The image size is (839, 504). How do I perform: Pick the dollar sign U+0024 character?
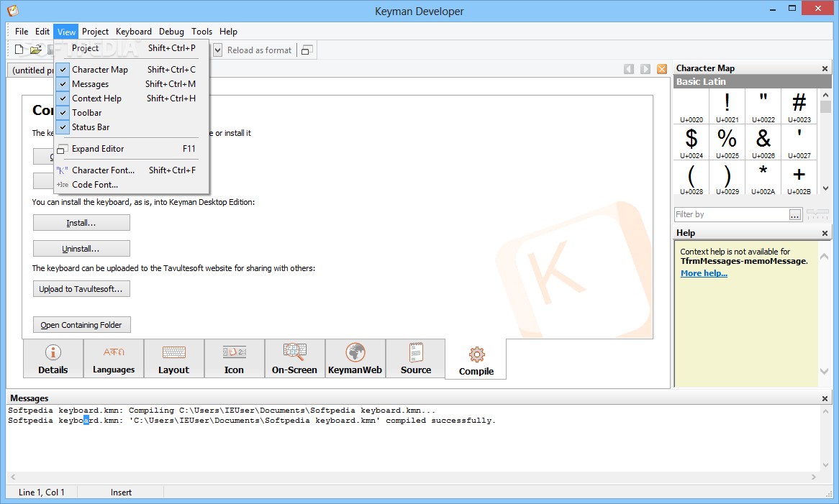(691, 142)
